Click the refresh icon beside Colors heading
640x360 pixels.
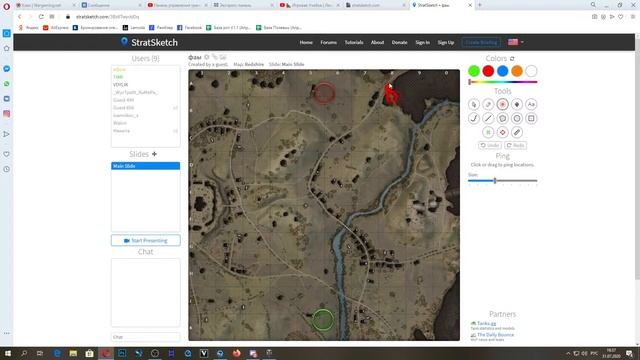(x=512, y=59)
